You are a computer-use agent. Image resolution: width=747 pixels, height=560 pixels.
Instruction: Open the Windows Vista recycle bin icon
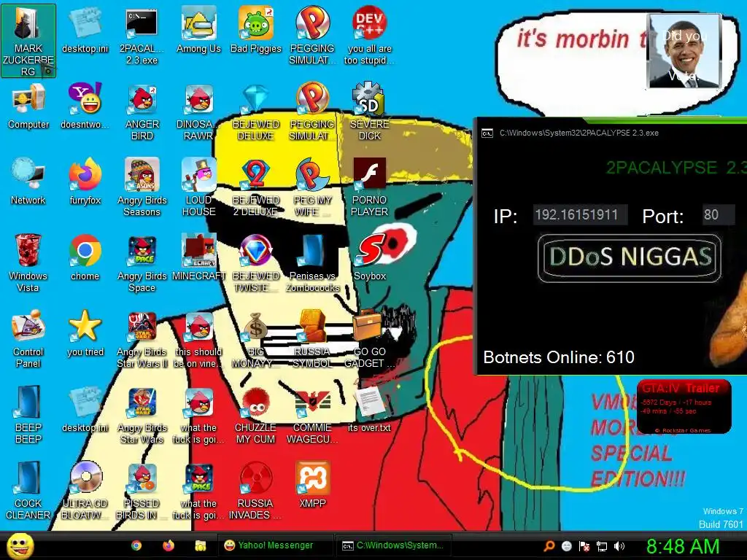point(28,263)
